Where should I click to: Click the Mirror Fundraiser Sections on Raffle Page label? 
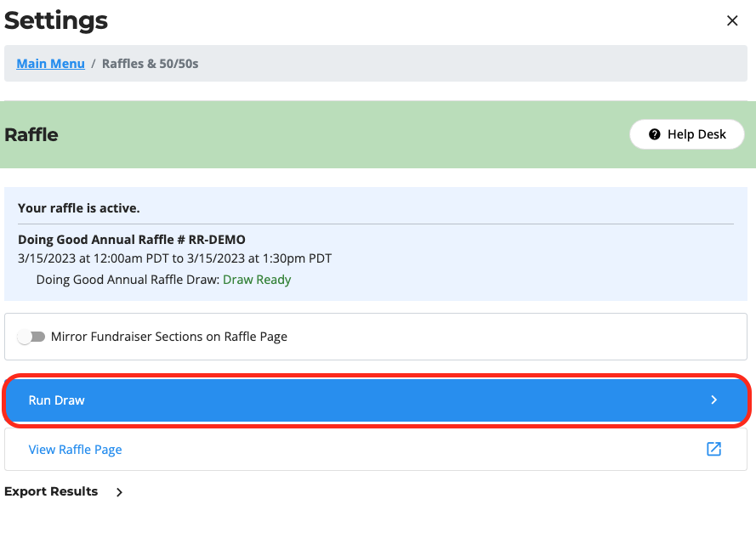click(169, 337)
